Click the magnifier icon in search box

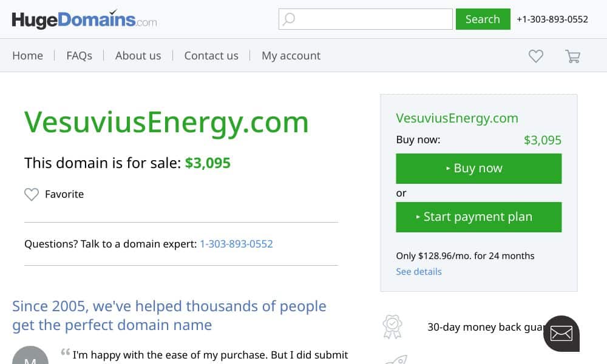[x=289, y=19]
